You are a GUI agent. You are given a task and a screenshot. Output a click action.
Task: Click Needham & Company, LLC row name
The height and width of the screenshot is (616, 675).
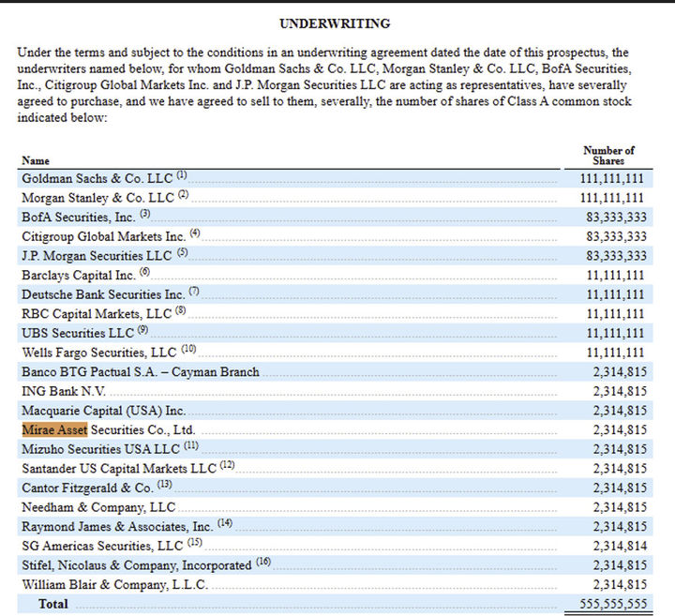click(98, 507)
